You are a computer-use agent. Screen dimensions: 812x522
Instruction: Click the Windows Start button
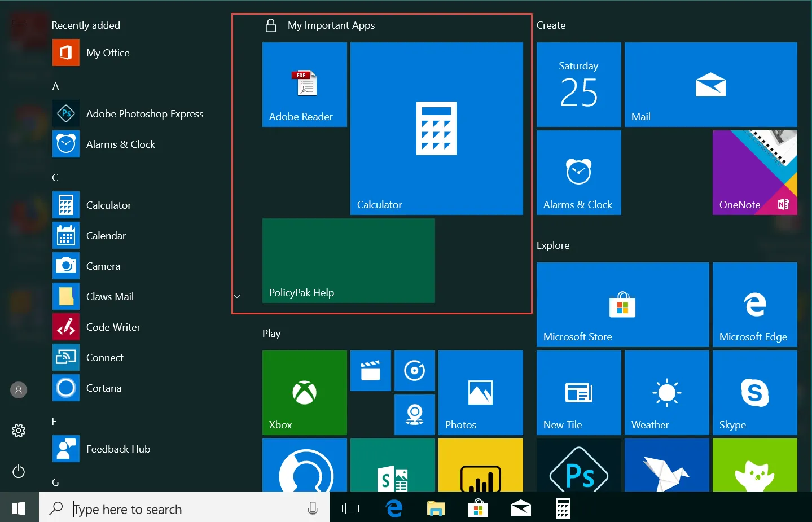[x=19, y=508]
